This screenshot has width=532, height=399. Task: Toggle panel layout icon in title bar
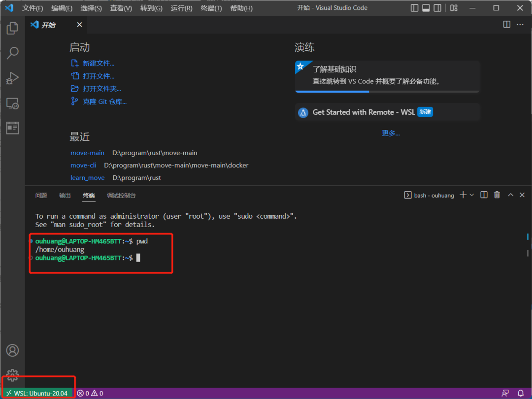pos(426,8)
